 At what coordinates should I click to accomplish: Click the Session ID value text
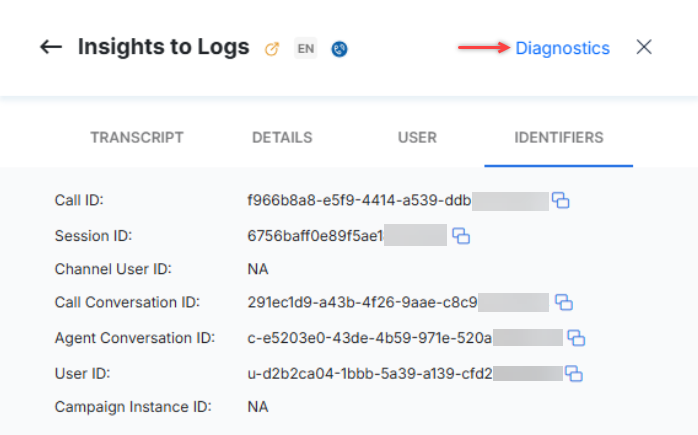[x=315, y=236]
